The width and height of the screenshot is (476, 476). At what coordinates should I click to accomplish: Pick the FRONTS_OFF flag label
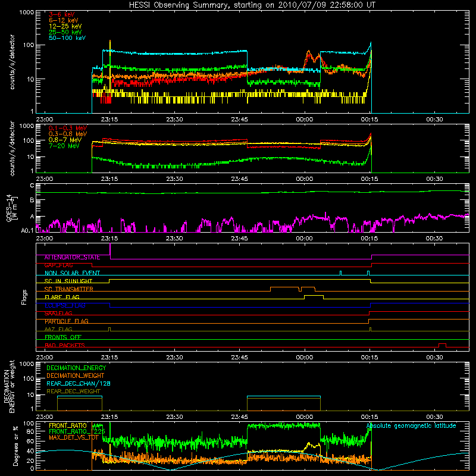click(x=63, y=337)
